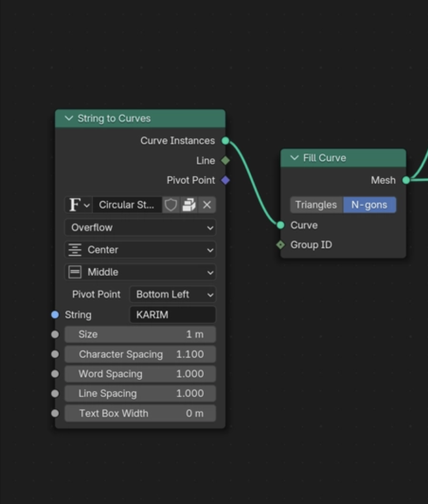Click the Character Spacing value field
This screenshot has width=428, height=504.
coord(140,354)
